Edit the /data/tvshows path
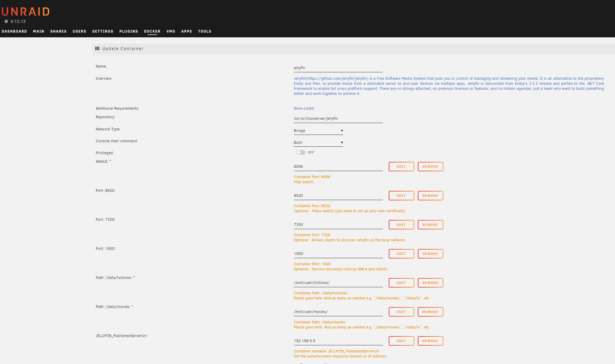This screenshot has width=615, height=364. point(401,283)
